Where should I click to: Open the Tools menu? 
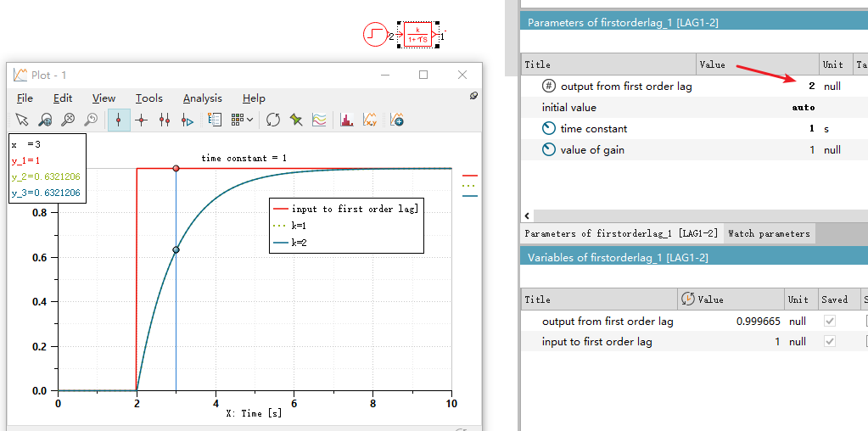[148, 98]
